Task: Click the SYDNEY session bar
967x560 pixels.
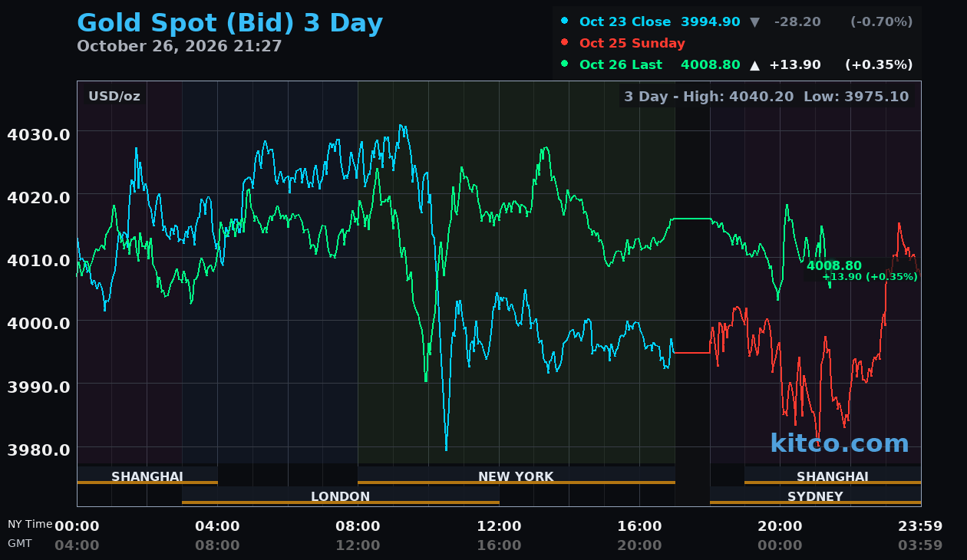Action: pyautogui.click(x=815, y=496)
